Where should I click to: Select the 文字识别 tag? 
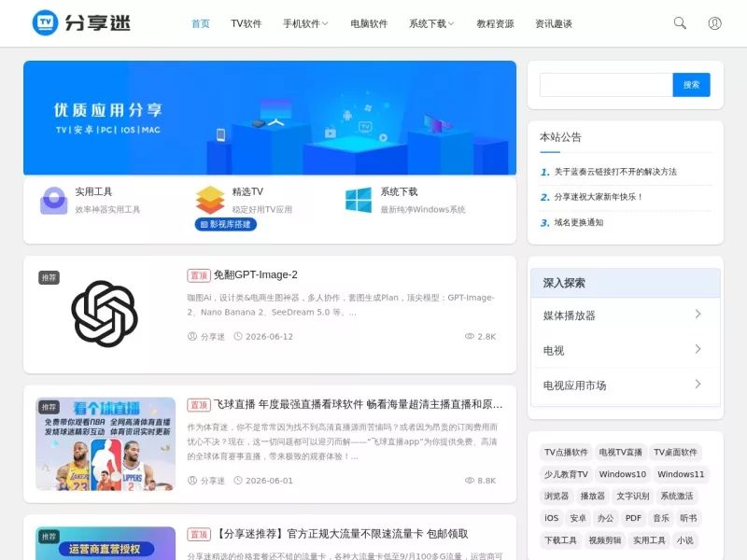click(633, 497)
